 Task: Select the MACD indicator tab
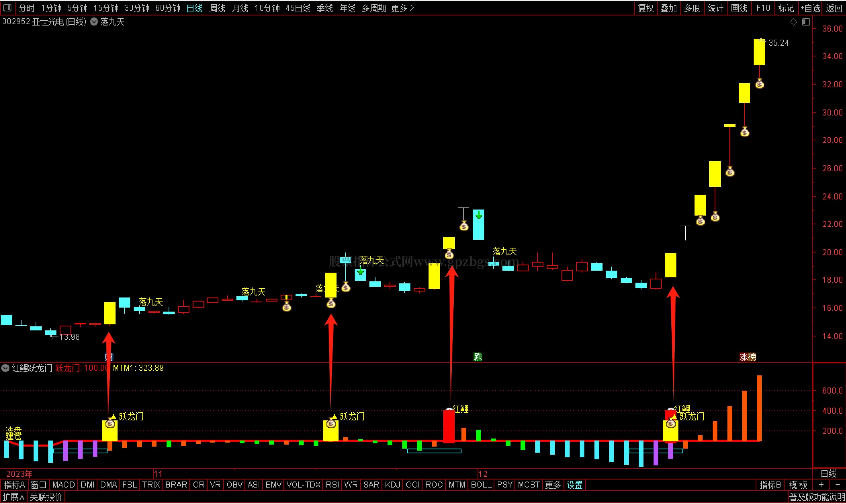click(63, 485)
